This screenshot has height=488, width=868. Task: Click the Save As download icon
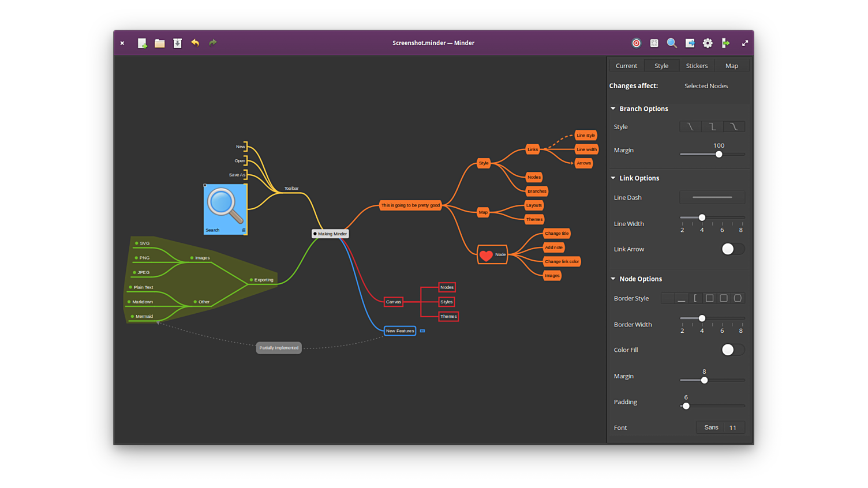click(x=178, y=43)
